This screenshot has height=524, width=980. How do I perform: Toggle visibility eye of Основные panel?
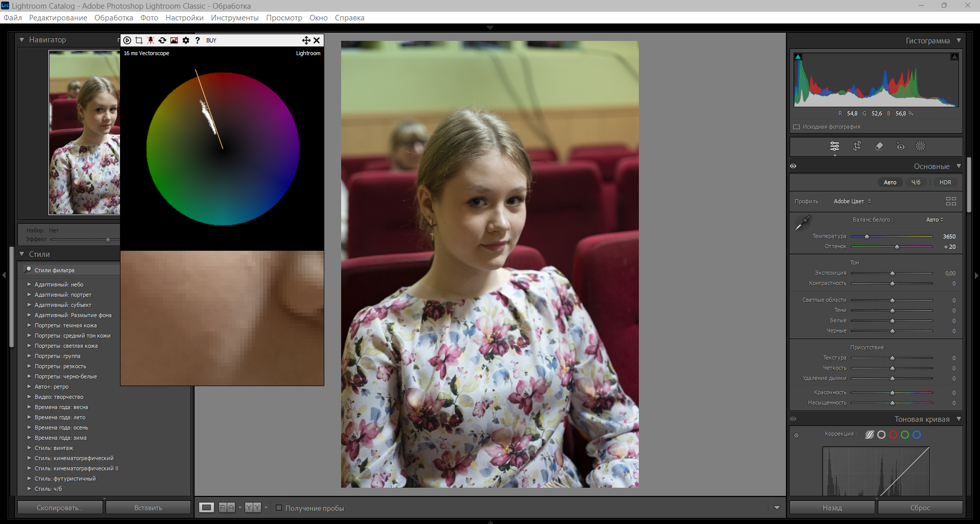(x=793, y=166)
